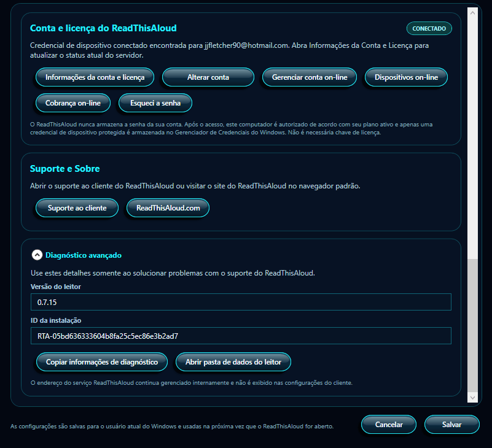This screenshot has width=492, height=448.
Task: Click Abrir pasta de dados do leitor
Action: 233,362
